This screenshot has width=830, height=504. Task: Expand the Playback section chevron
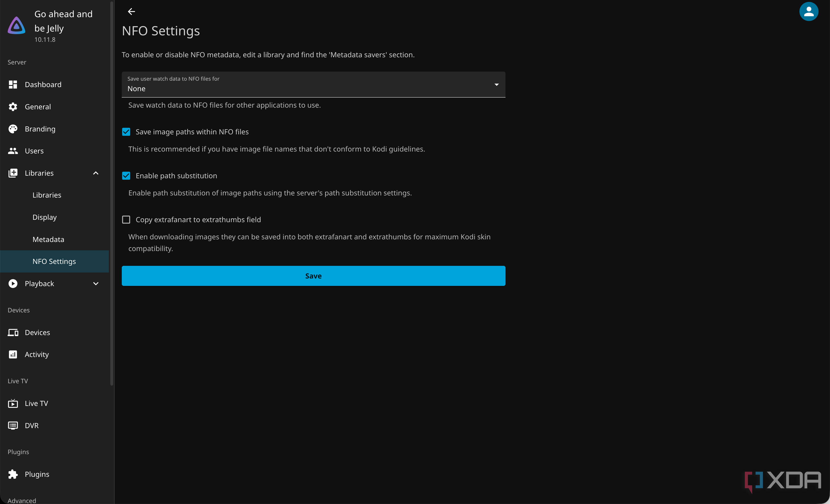(96, 283)
